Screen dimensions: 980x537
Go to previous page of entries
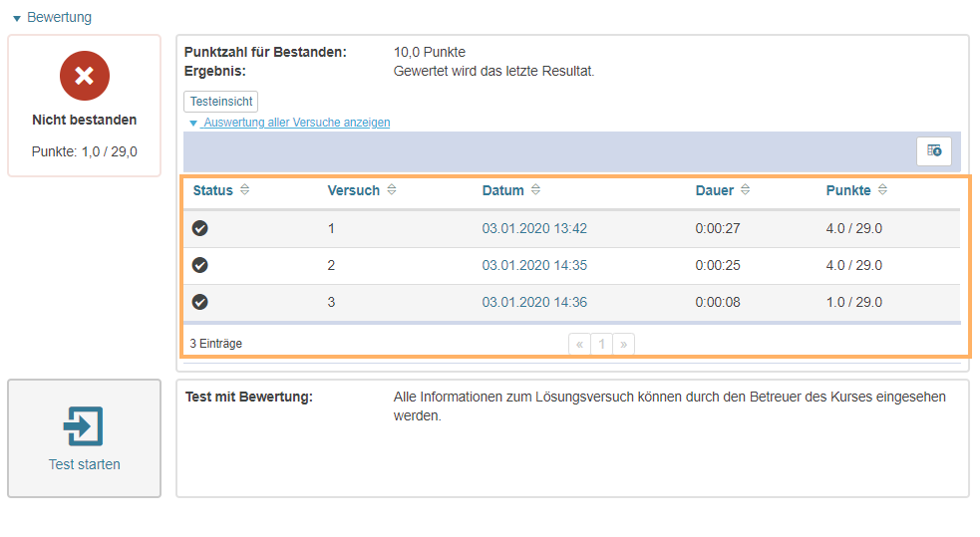click(579, 344)
